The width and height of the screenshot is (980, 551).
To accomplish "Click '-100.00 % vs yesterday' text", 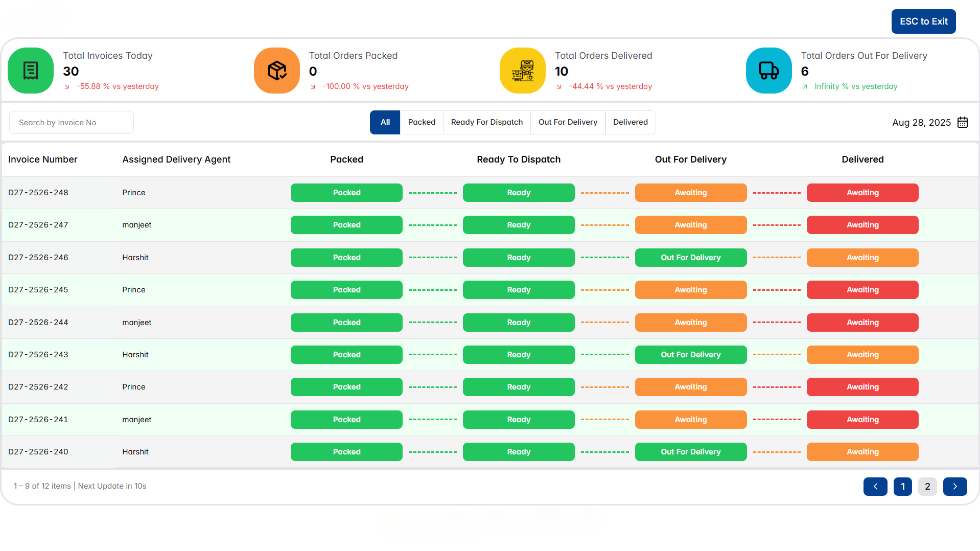I will 365,86.
